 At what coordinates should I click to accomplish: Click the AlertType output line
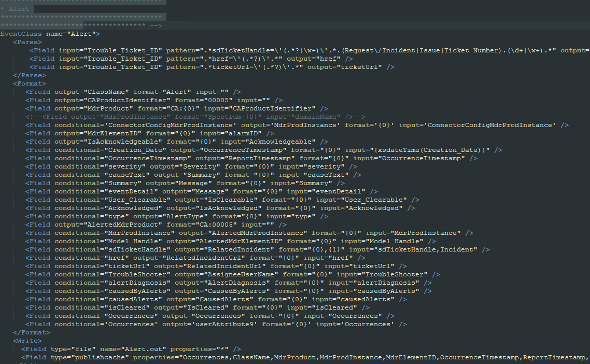tap(177, 216)
